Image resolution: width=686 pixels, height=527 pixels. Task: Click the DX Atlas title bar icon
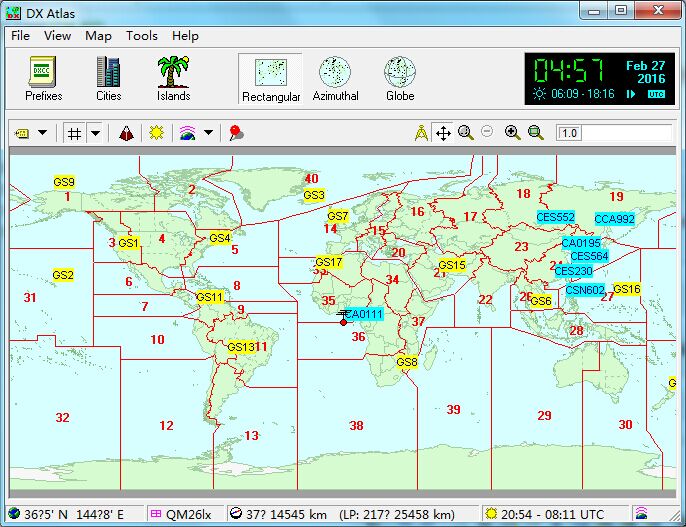pyautogui.click(x=13, y=13)
